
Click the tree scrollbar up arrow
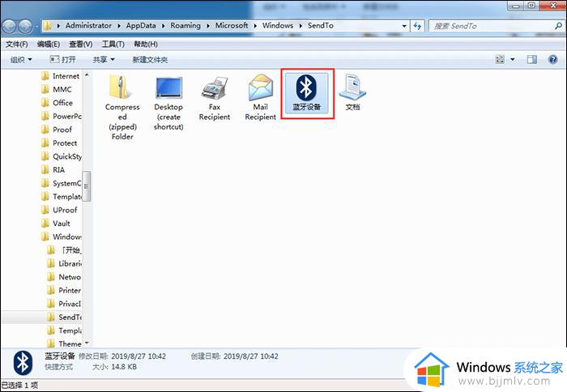click(87, 75)
